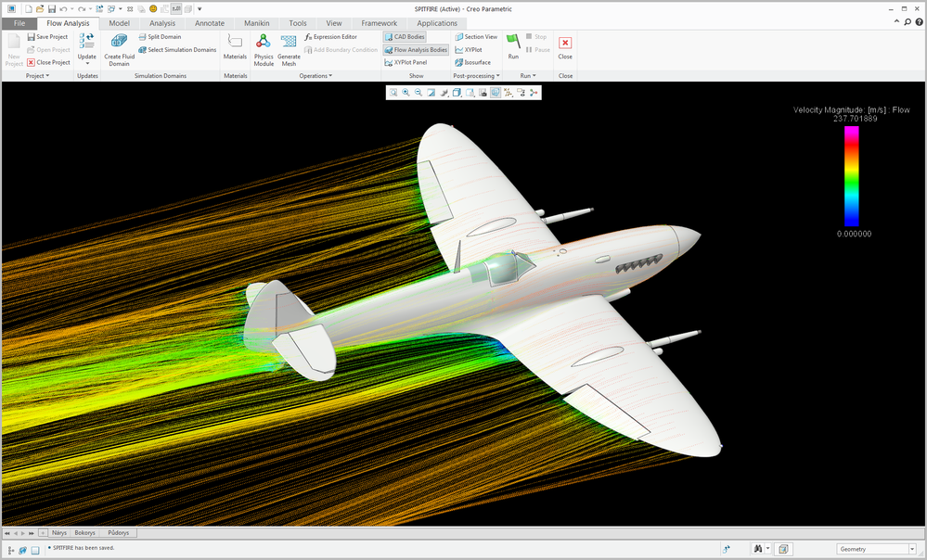Click the Save Project disk icon
927x560 pixels.
(32, 37)
